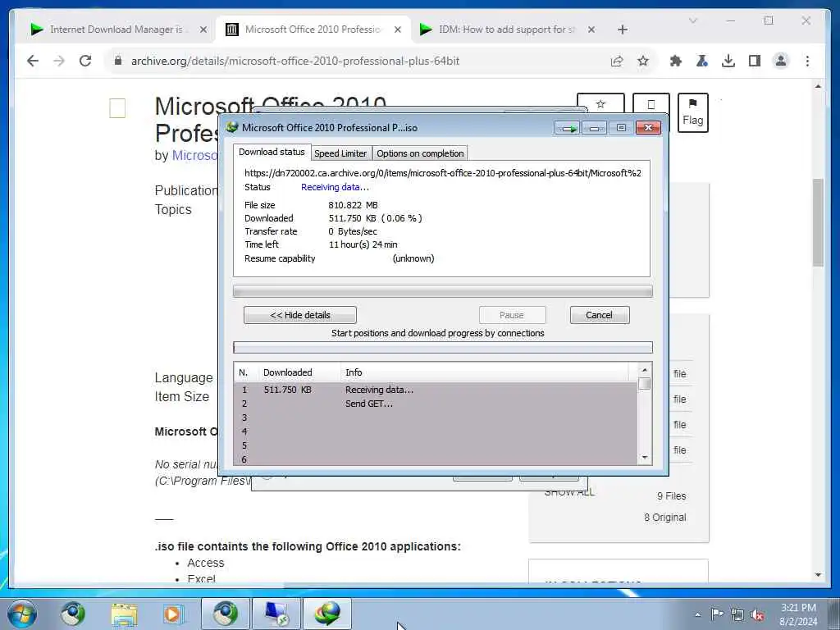The image size is (840, 630).
Task: Click the Info column header
Action: (485, 372)
